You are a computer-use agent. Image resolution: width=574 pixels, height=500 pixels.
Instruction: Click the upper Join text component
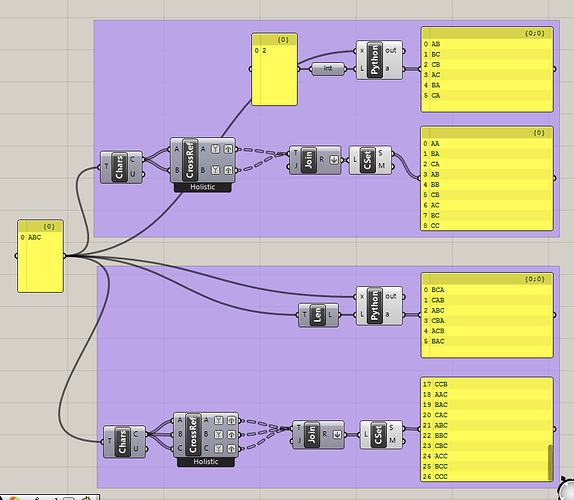point(315,160)
